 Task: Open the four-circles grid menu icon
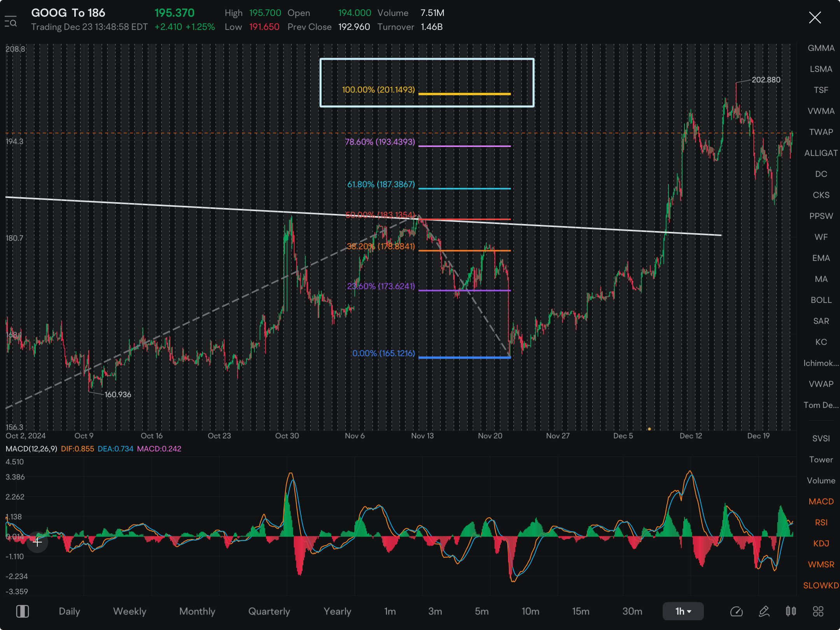[818, 611]
